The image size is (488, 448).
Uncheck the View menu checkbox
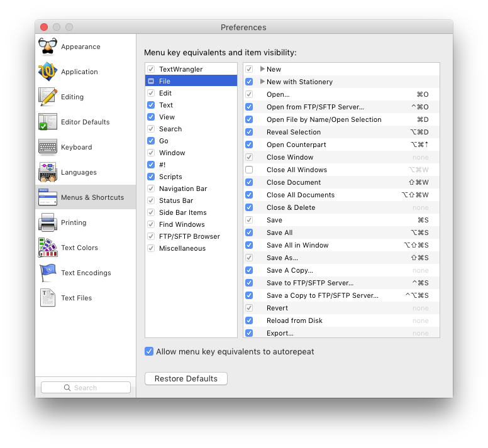151,117
